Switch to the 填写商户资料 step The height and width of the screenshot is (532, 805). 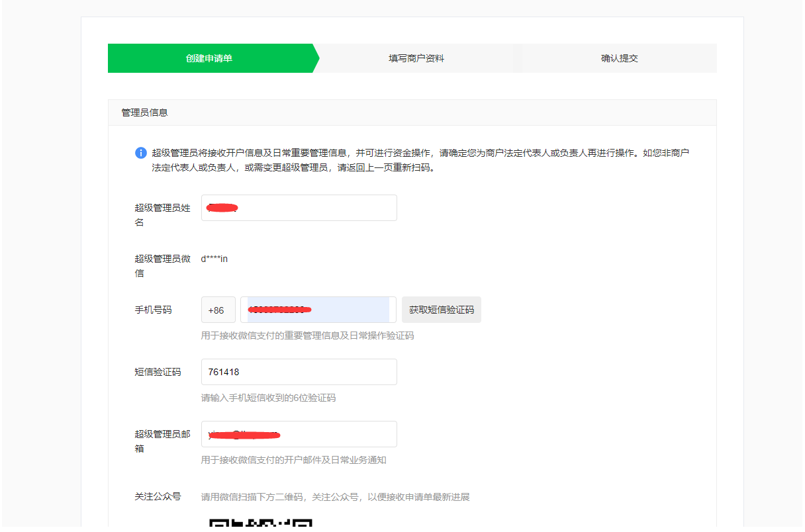(x=416, y=58)
